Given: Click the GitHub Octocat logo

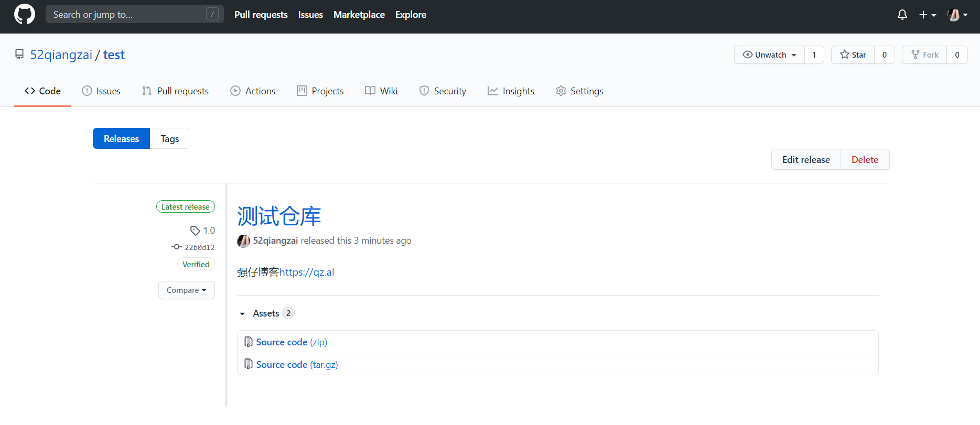Looking at the screenshot, I should coord(24,14).
